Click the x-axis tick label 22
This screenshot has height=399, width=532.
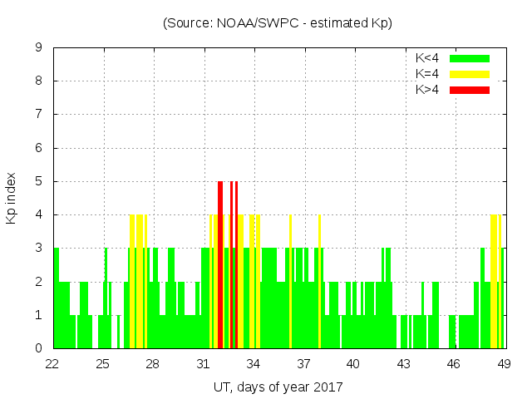point(52,364)
